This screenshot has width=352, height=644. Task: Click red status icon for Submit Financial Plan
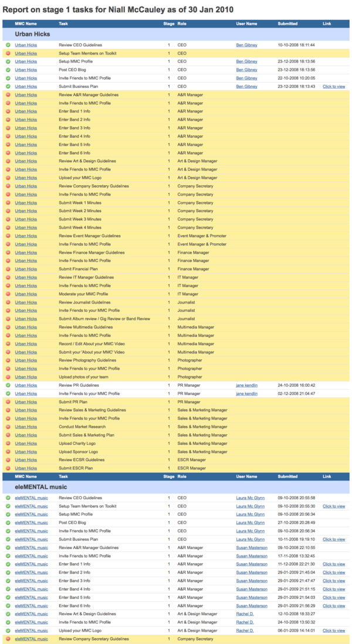8,268
